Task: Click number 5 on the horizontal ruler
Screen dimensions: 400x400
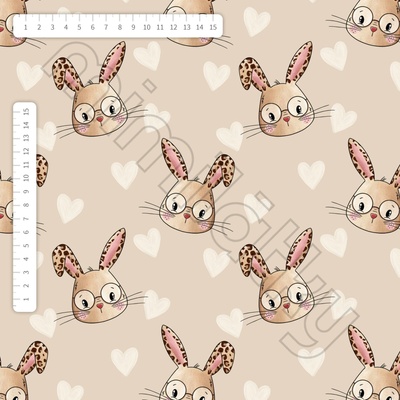Action: click(79, 28)
